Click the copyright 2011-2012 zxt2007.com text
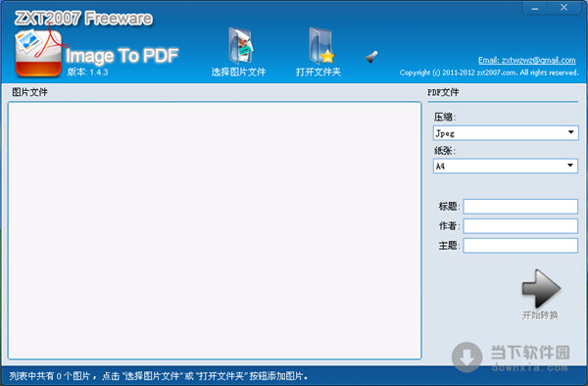588x386 pixels. click(x=489, y=72)
